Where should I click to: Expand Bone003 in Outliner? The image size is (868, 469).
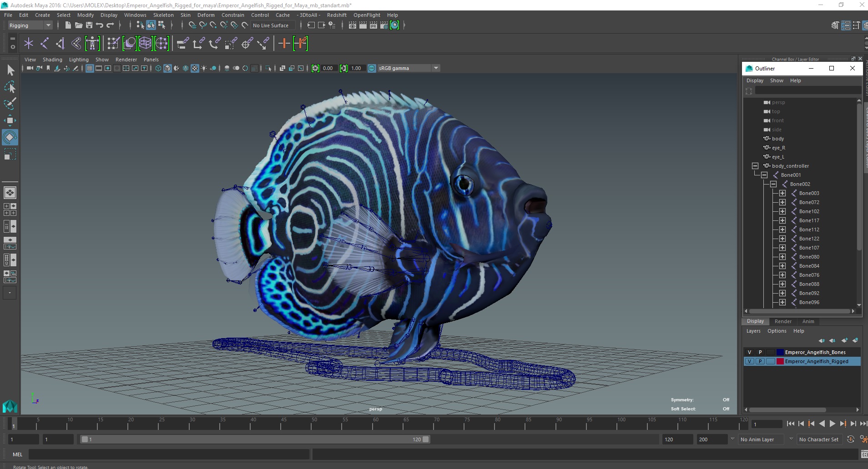[x=782, y=193]
